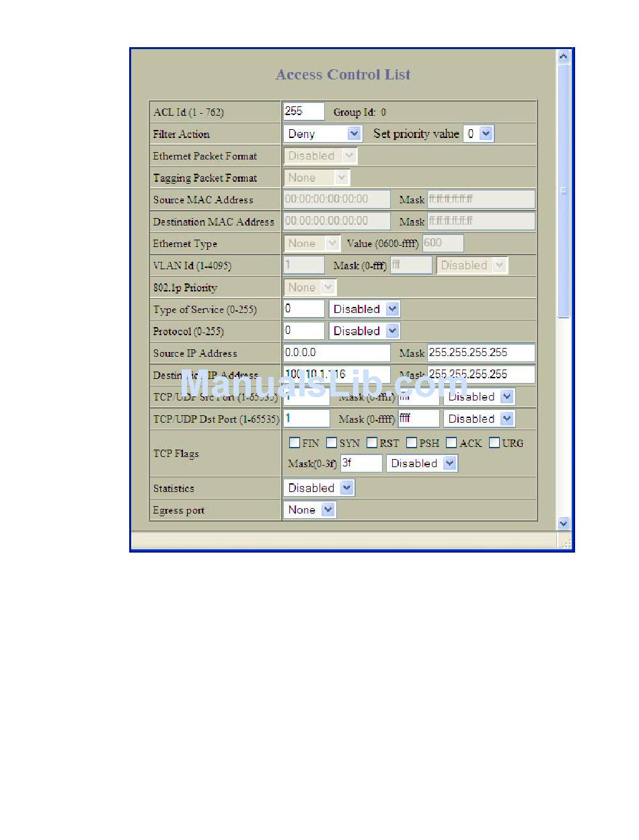Click the Access Control List heading

(x=343, y=75)
